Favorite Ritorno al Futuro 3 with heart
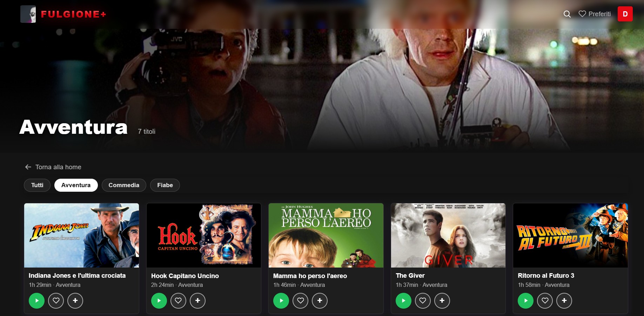The width and height of the screenshot is (644, 316). coord(545,301)
